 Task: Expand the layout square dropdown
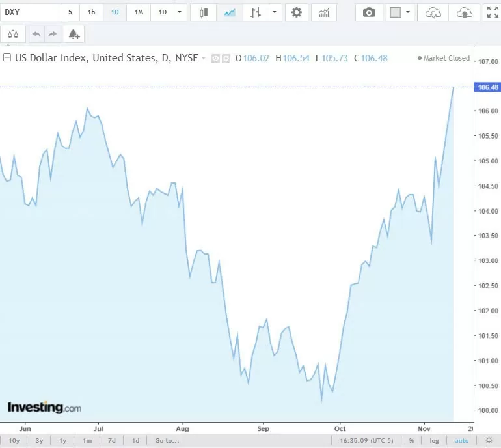pyautogui.click(x=408, y=12)
